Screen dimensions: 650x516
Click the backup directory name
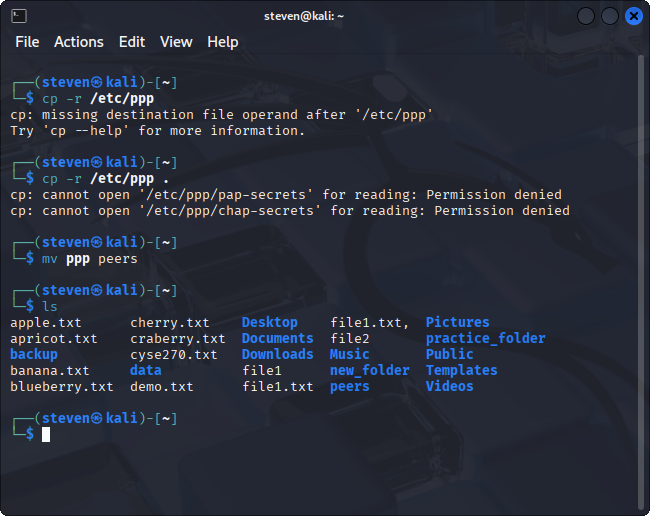[34, 355]
